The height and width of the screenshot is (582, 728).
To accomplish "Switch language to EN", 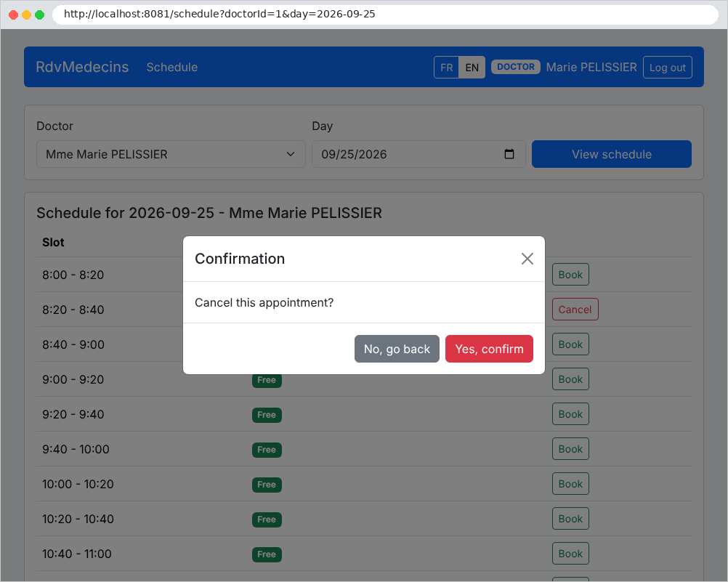I will [472, 68].
